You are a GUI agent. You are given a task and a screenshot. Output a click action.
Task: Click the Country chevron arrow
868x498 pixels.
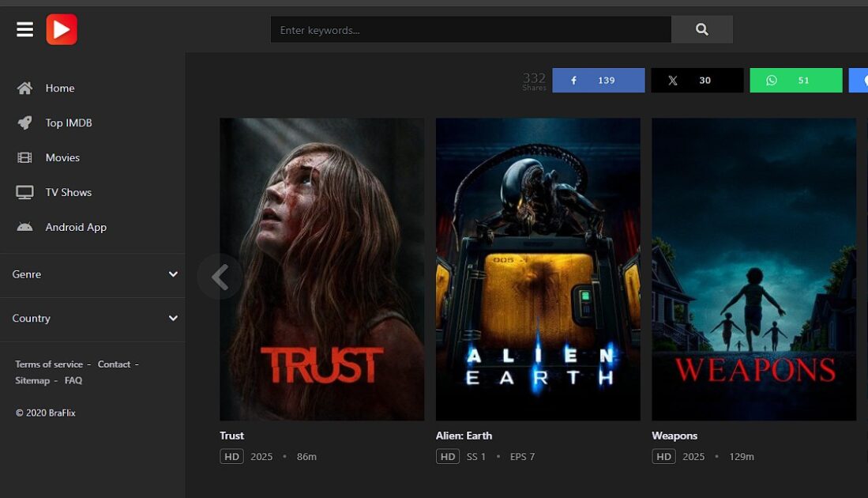(x=173, y=319)
